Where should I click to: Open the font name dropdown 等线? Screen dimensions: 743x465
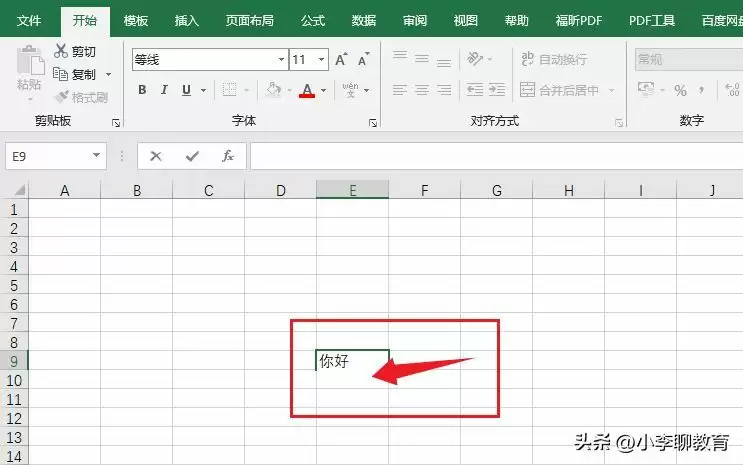pyautogui.click(x=281, y=60)
